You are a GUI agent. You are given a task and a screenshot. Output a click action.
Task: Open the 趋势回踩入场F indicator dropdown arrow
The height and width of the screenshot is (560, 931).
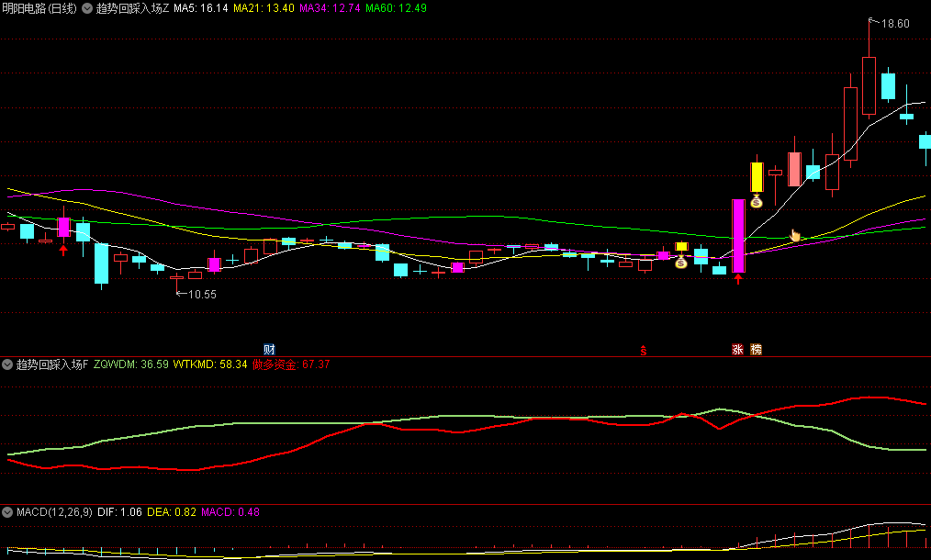point(7,364)
